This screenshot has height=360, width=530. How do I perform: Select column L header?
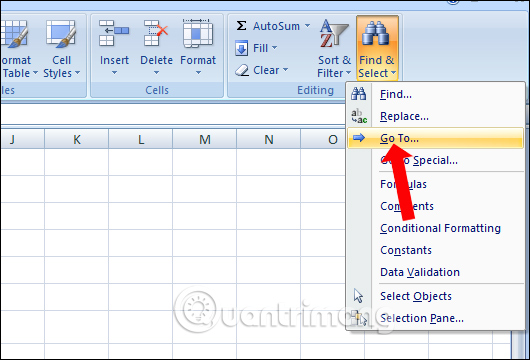click(140, 139)
